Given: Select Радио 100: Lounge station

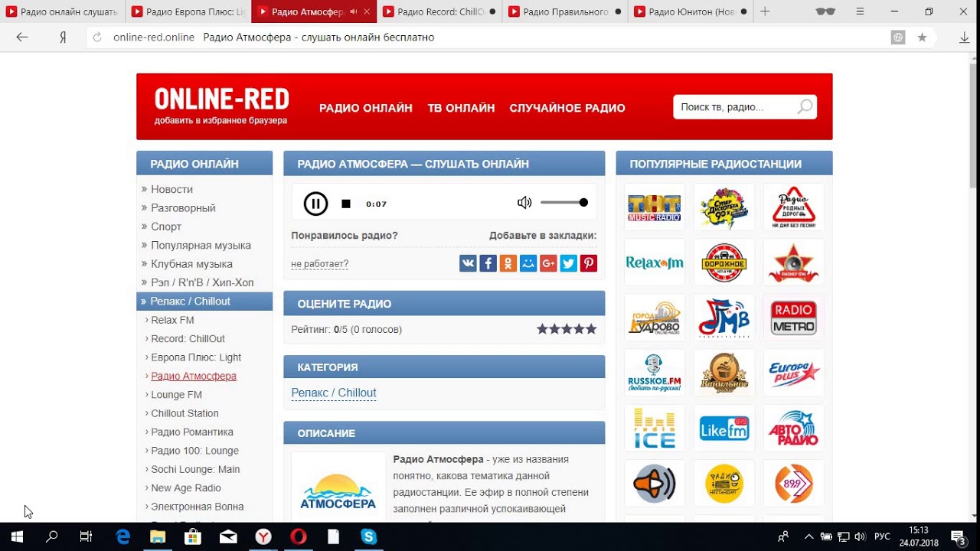Looking at the screenshot, I should click(x=194, y=451).
